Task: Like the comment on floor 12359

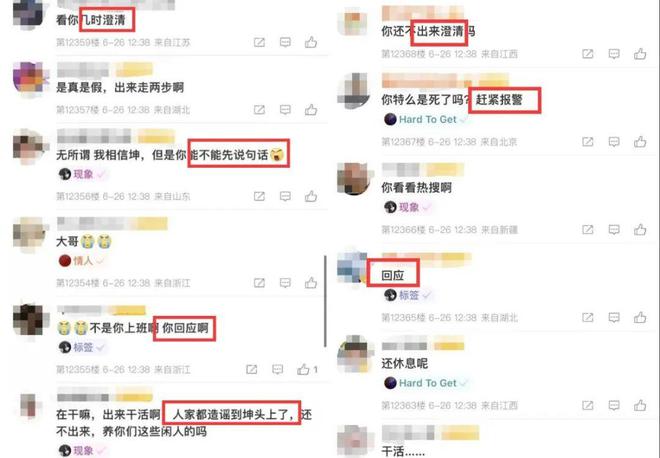Action: coord(311,42)
